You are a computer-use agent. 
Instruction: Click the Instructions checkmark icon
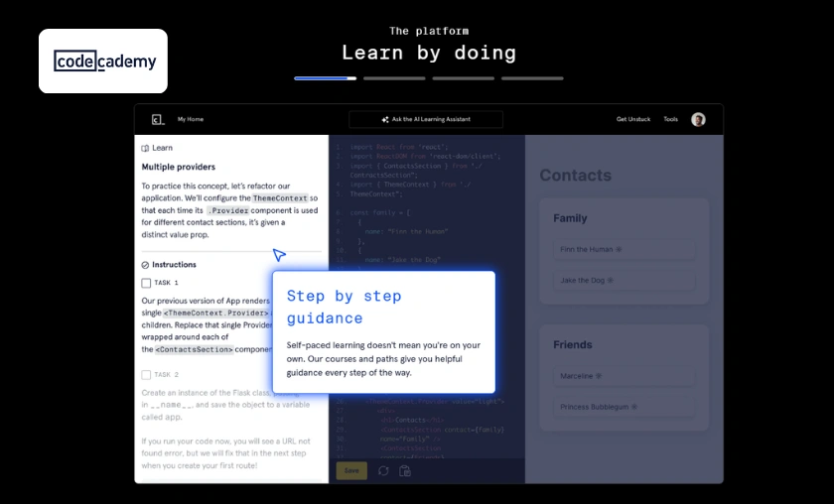click(x=145, y=265)
